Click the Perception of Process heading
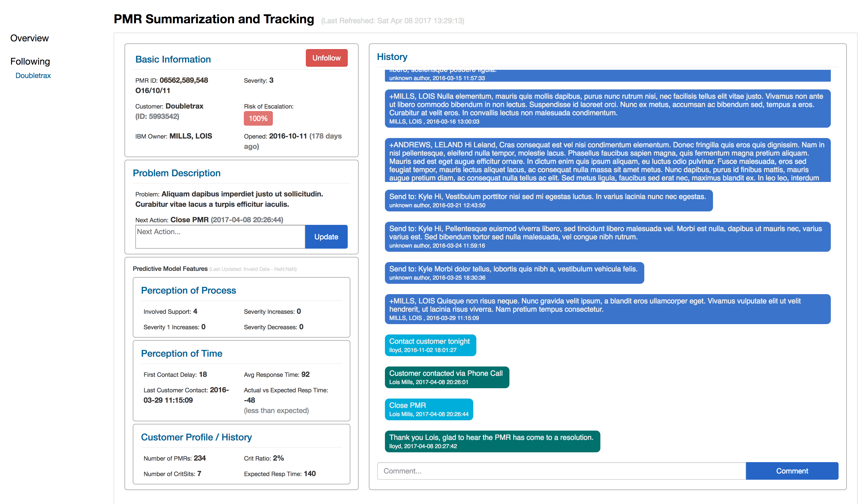The image size is (868, 504). click(188, 290)
